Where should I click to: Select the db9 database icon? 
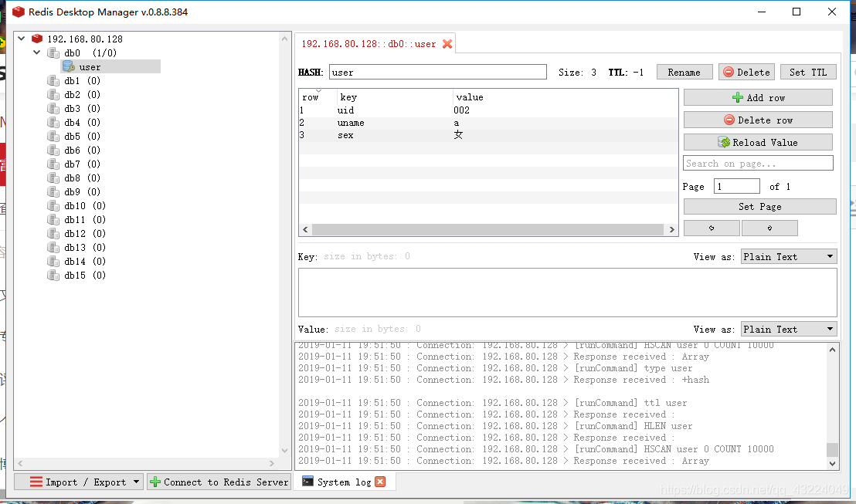53,192
